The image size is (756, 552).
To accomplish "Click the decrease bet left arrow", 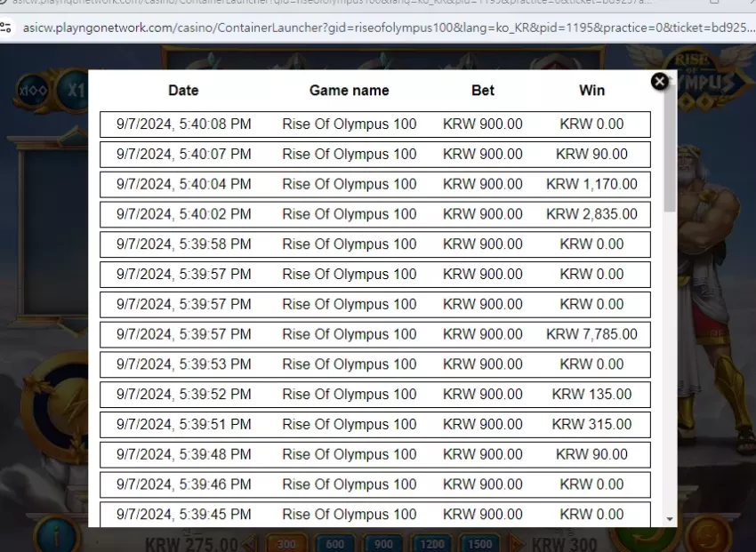I will pyautogui.click(x=251, y=544).
